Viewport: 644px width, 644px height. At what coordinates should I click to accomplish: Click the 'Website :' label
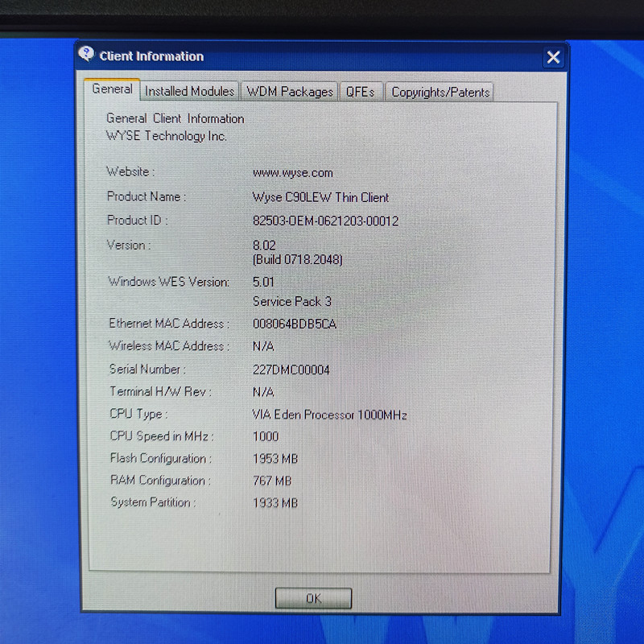coord(130,171)
